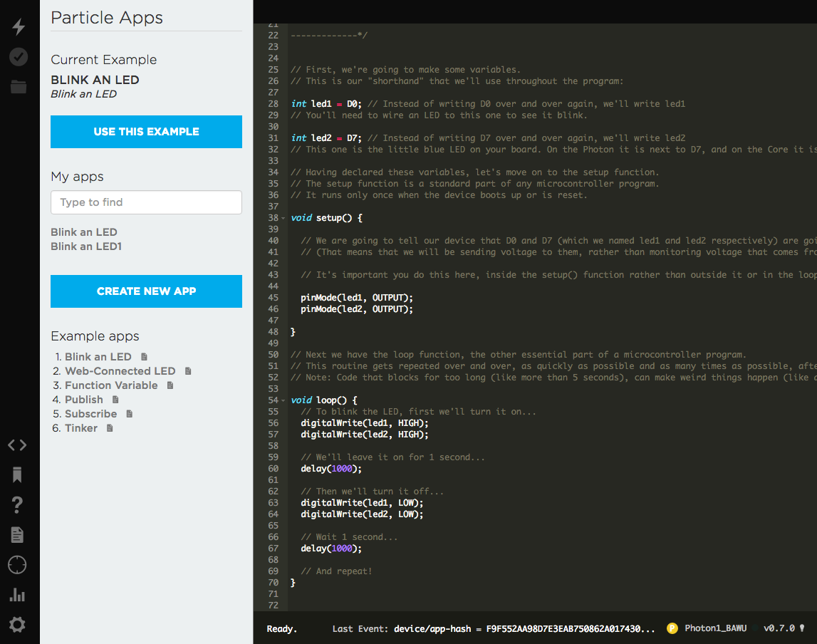Click the v0.7.0 firmware version label

pos(779,628)
